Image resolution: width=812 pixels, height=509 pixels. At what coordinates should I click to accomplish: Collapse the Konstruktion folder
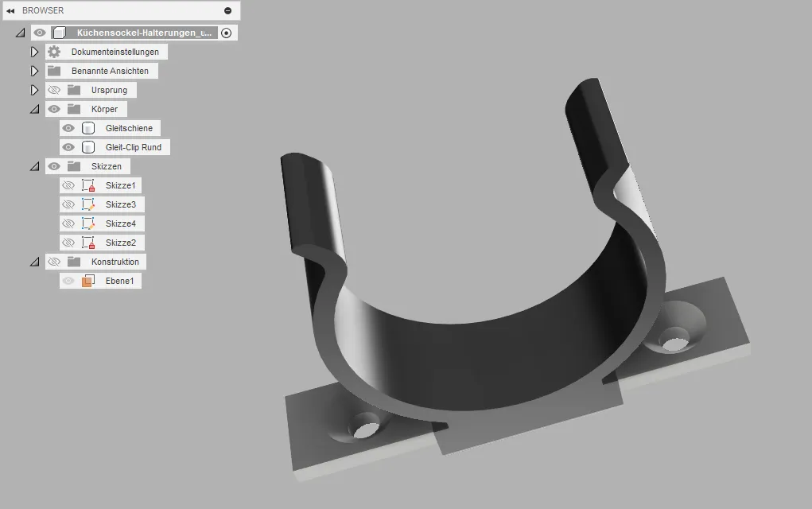click(34, 262)
